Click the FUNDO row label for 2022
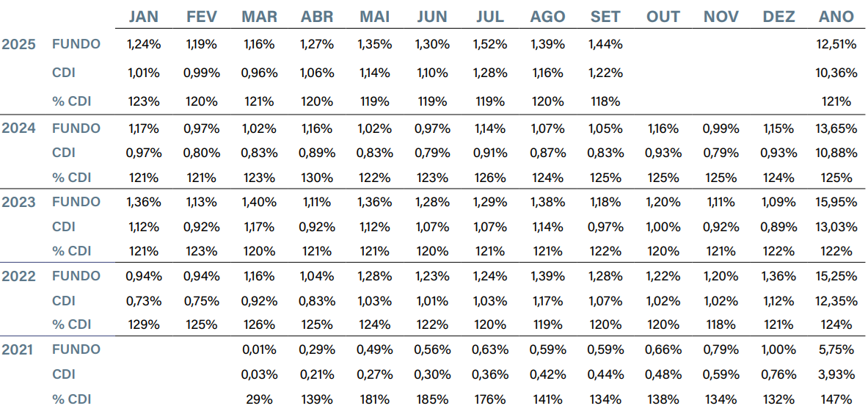The height and width of the screenshot is (414, 868). pos(76,276)
